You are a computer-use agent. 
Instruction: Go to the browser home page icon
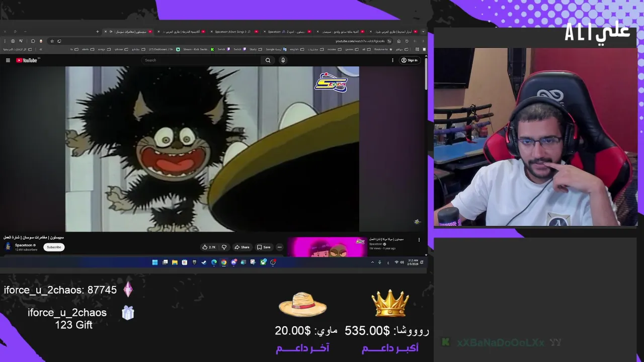coord(399,41)
